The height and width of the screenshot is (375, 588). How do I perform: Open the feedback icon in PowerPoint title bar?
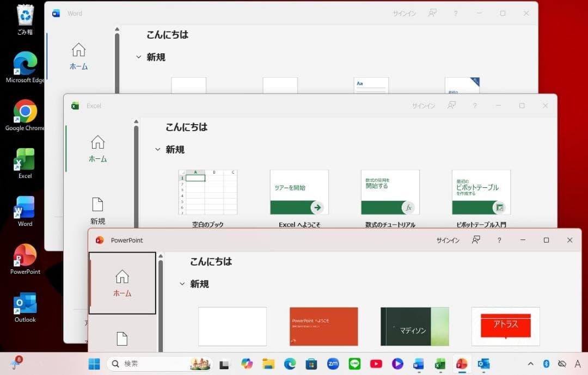click(x=475, y=240)
